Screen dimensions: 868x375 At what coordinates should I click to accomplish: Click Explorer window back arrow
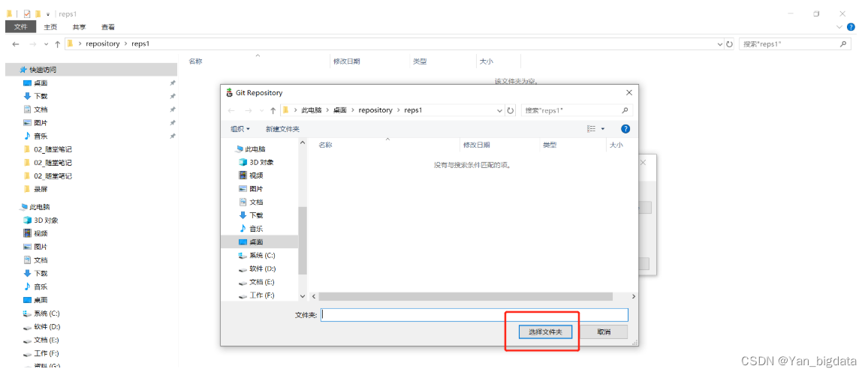[16, 43]
